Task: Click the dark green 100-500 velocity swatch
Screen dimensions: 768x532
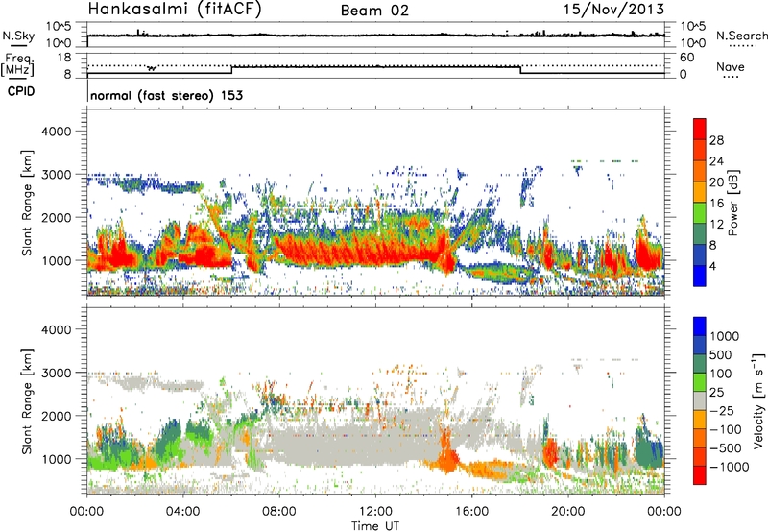Action: pos(700,364)
